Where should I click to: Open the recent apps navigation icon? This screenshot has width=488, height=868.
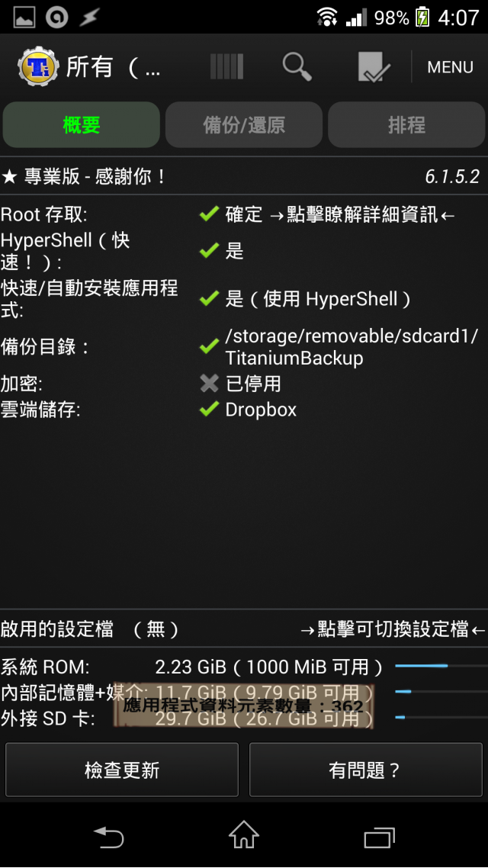(380, 837)
